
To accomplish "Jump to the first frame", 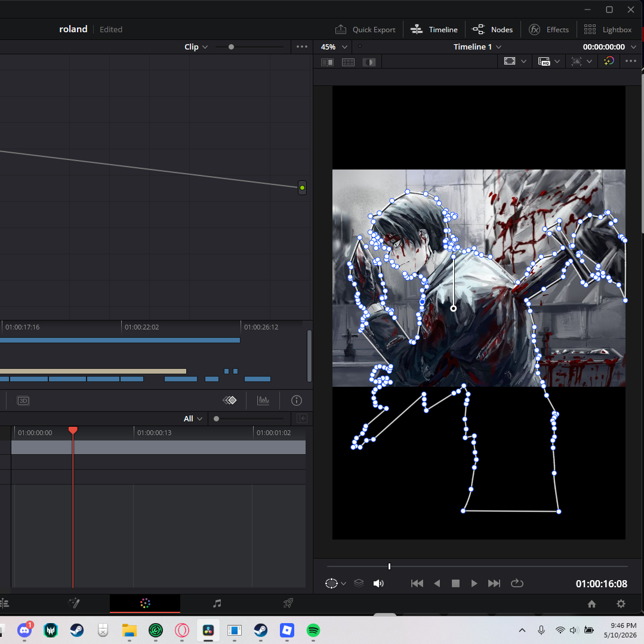I will click(417, 583).
